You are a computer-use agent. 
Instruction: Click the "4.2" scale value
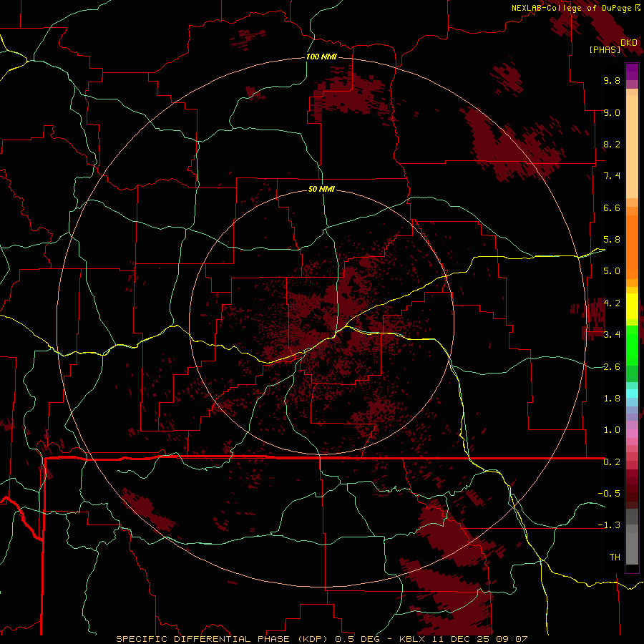tap(612, 303)
